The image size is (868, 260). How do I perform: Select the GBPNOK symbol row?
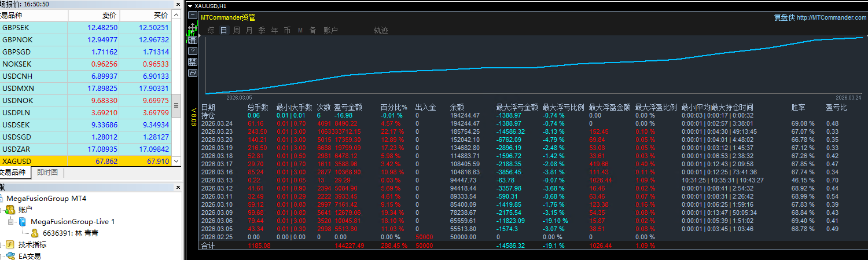(x=86, y=39)
